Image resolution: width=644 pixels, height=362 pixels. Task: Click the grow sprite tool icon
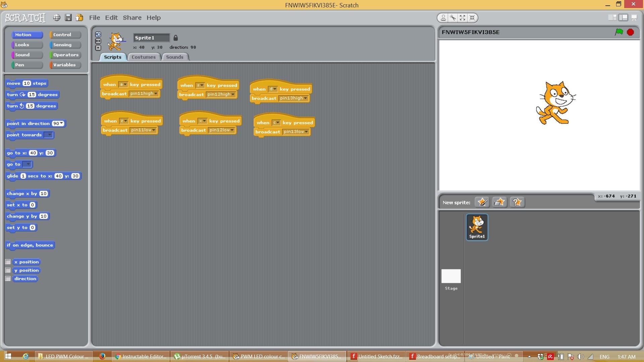pyautogui.click(x=463, y=18)
